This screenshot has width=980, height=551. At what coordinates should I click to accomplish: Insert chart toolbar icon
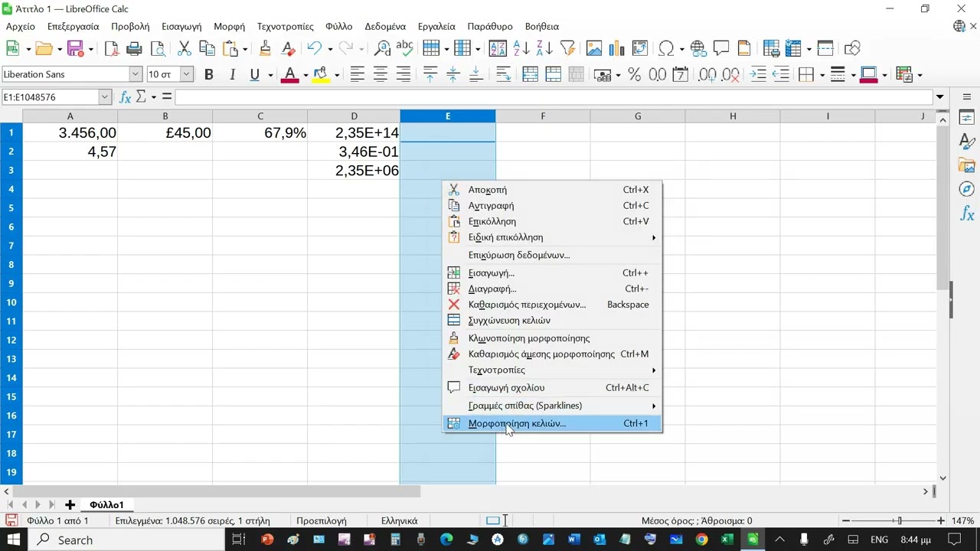point(616,48)
